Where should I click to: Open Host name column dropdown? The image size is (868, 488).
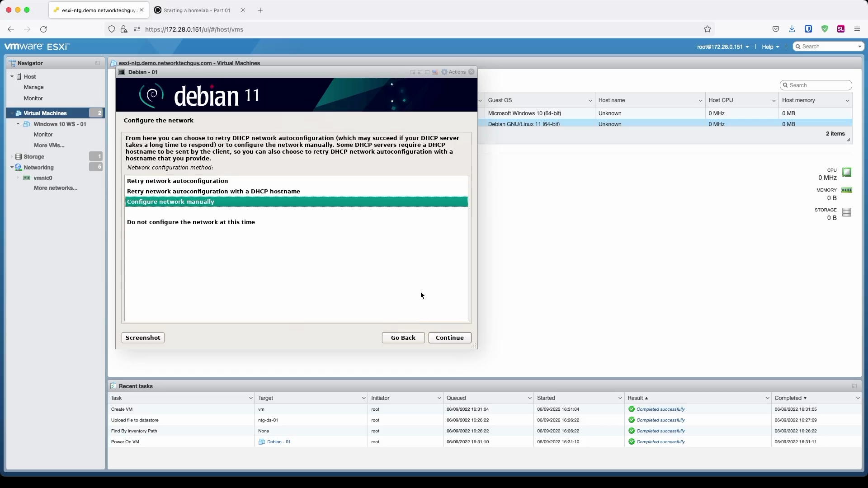pos(700,100)
